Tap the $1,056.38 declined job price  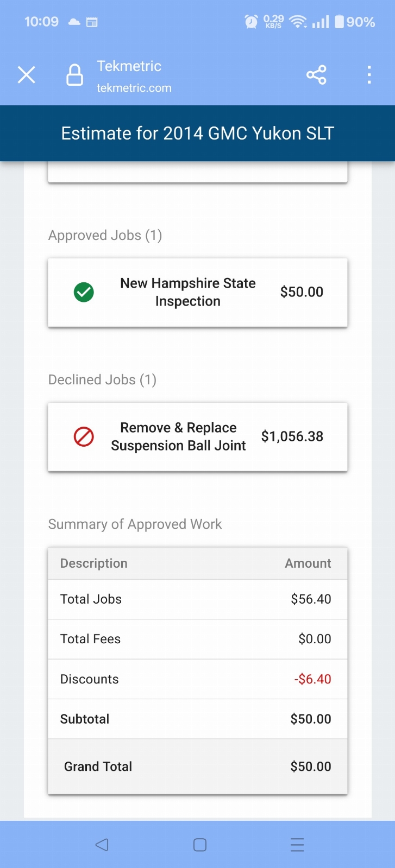coord(292,436)
